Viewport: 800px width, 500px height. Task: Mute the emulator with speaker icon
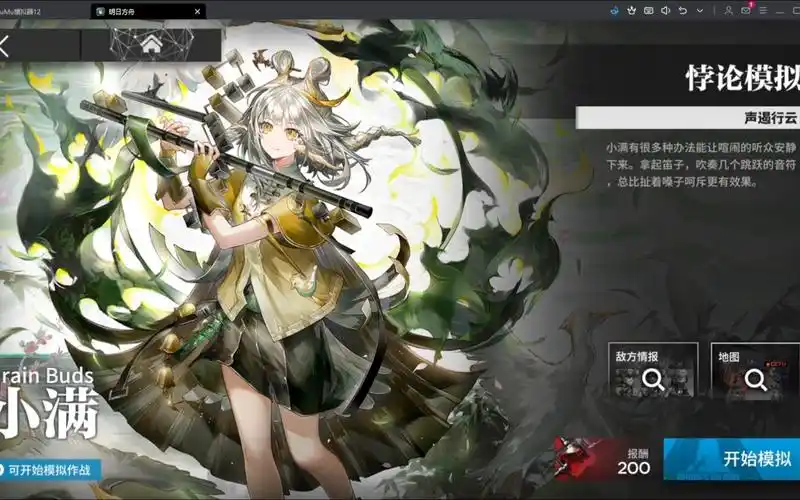(x=665, y=10)
